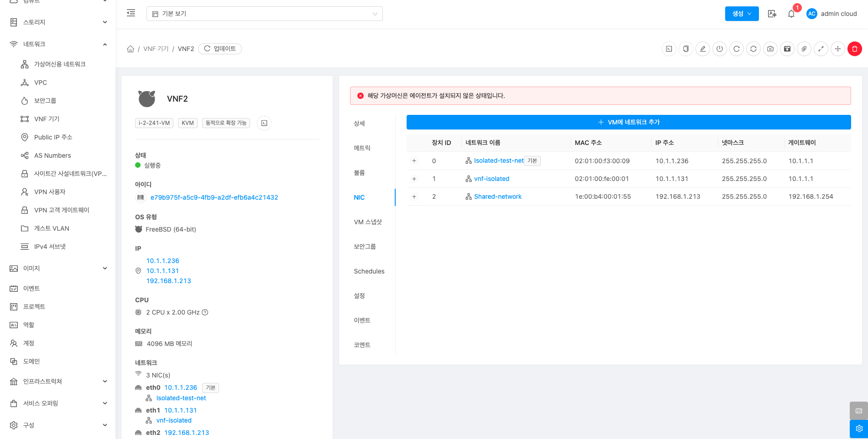
Task: Click the power stop icon in toolbar
Action: pos(720,49)
